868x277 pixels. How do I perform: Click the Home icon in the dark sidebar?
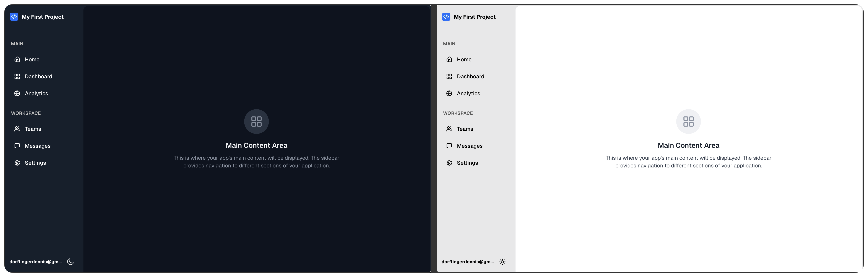[x=17, y=59]
